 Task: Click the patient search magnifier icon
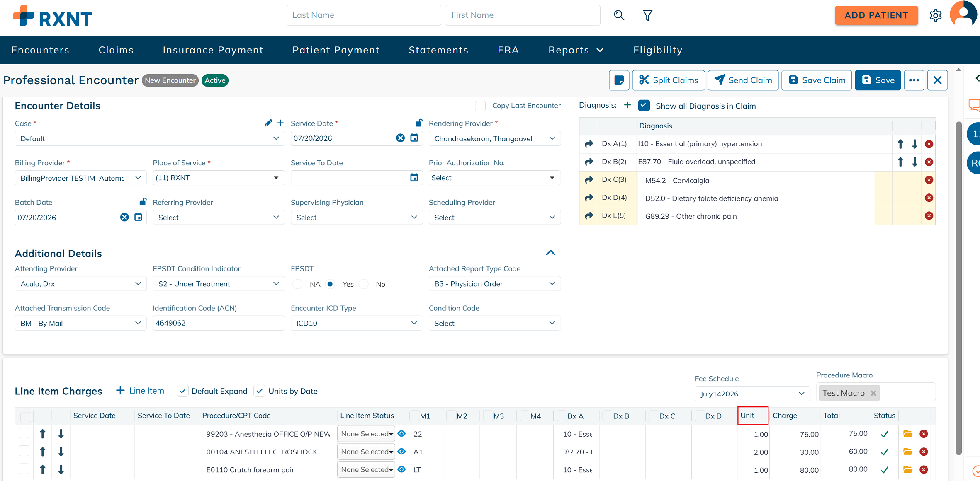pos(619,15)
